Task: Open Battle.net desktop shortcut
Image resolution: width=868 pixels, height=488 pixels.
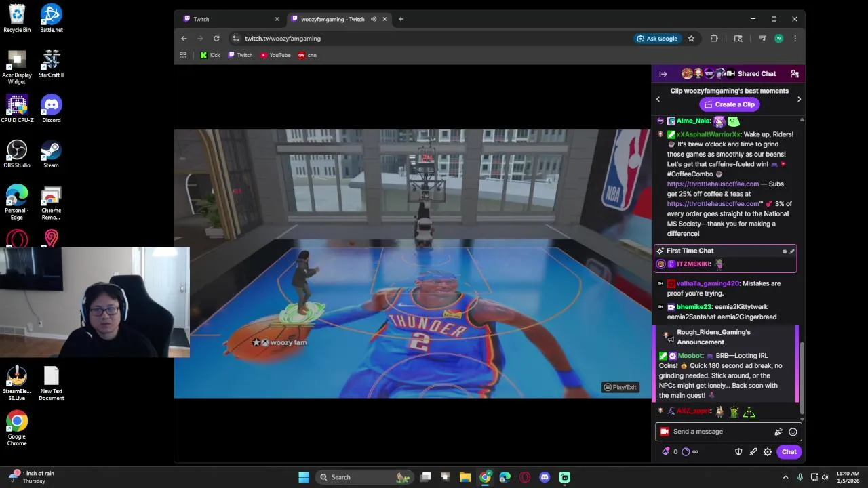Action: tap(51, 19)
